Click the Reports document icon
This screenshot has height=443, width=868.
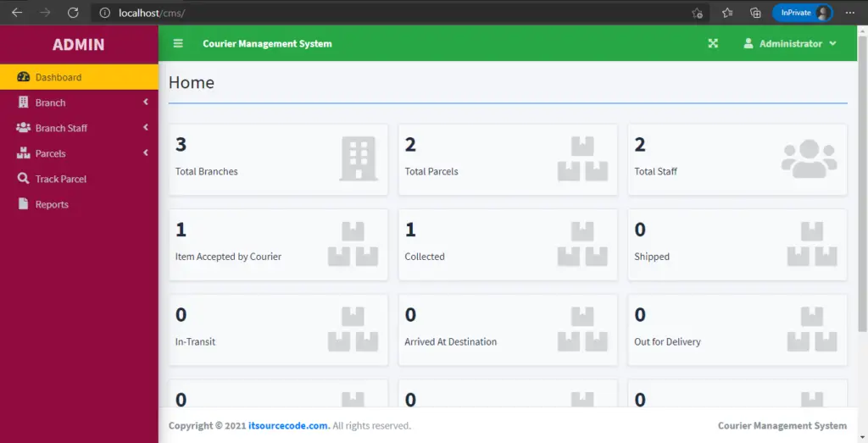click(x=23, y=204)
